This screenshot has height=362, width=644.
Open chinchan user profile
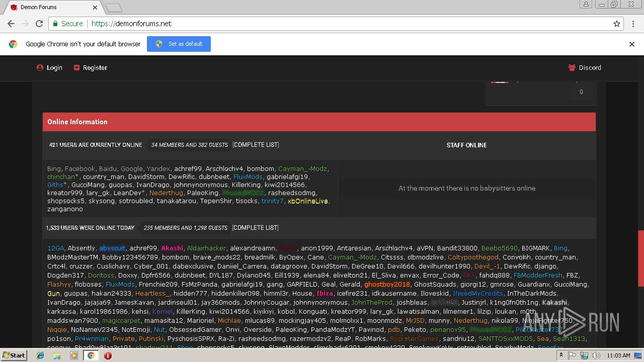click(61, 177)
